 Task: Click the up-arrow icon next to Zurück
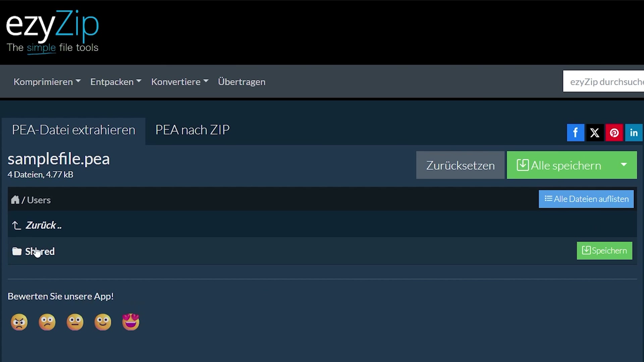pyautogui.click(x=16, y=225)
